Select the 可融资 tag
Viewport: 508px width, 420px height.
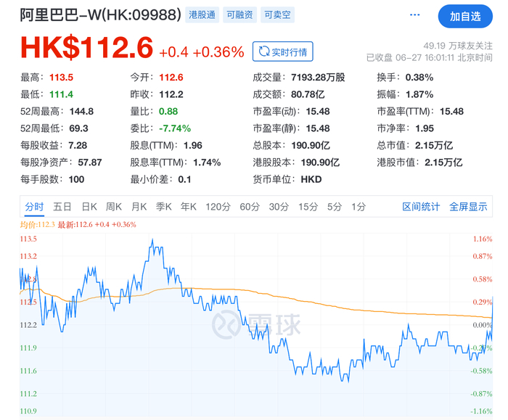(239, 15)
